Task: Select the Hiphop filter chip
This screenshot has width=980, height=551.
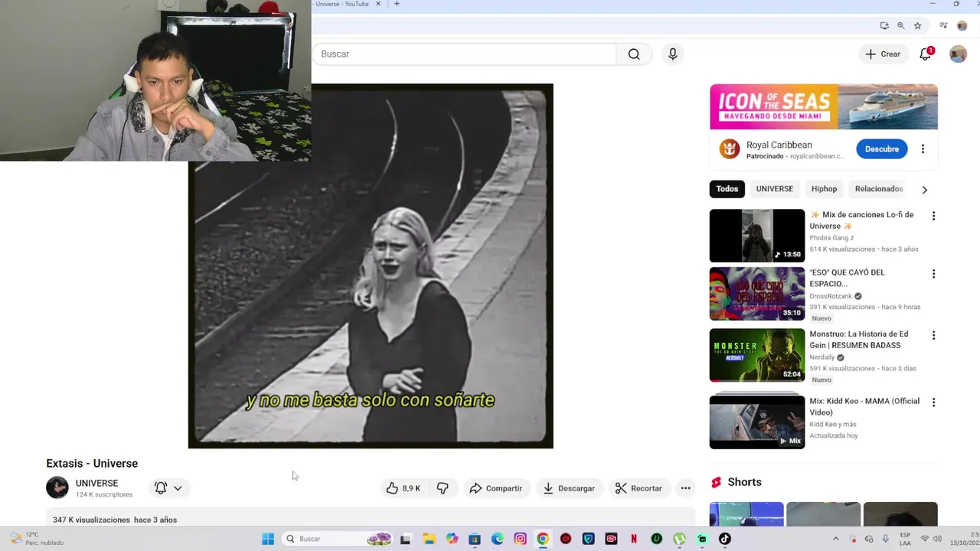Action: tap(824, 189)
